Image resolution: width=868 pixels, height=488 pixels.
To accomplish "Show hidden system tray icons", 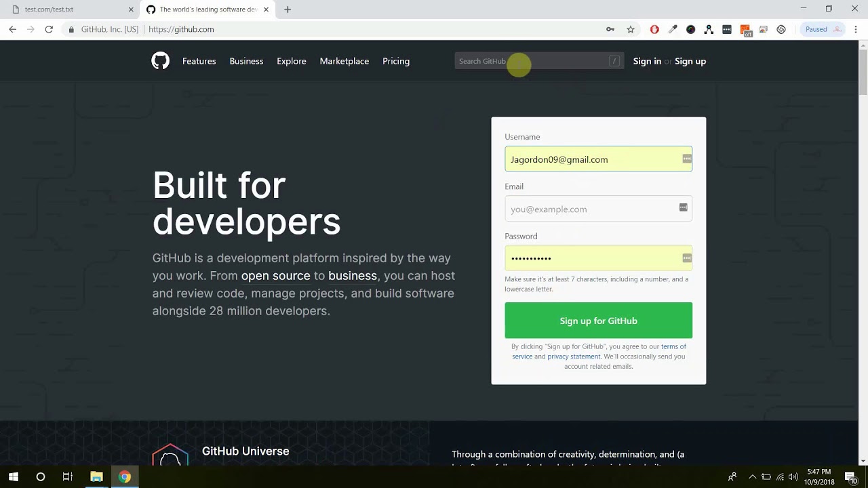I will pos(752,477).
